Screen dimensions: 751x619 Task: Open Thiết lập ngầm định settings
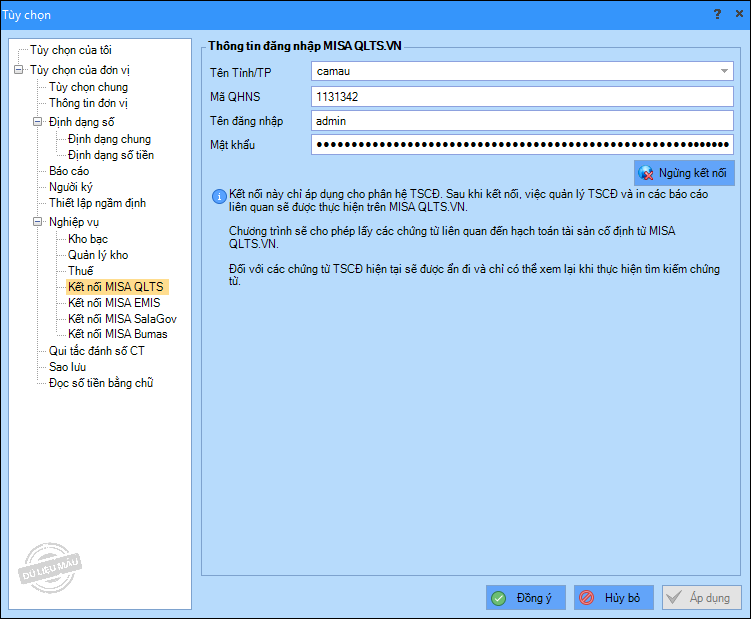[x=97, y=203]
